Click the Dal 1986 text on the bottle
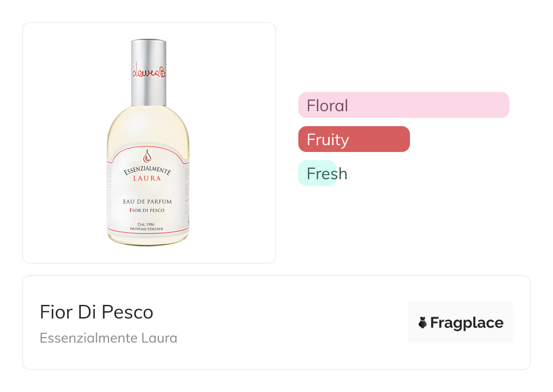The height and width of the screenshot is (392, 553). pos(147,224)
